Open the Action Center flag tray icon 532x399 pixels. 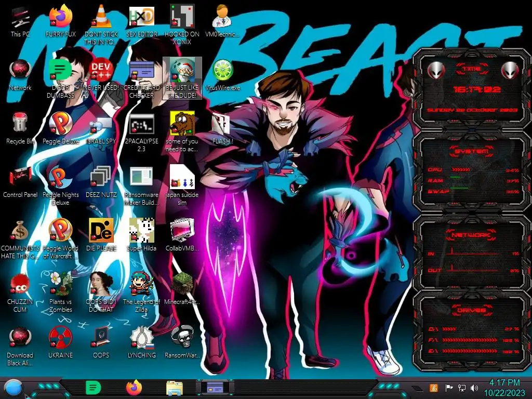[448, 388]
